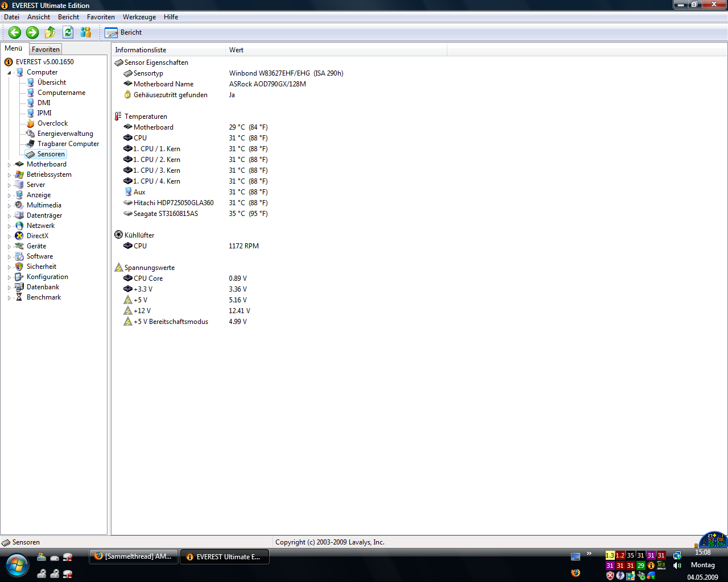Open the Datei menu
The width and height of the screenshot is (728, 582).
(11, 17)
